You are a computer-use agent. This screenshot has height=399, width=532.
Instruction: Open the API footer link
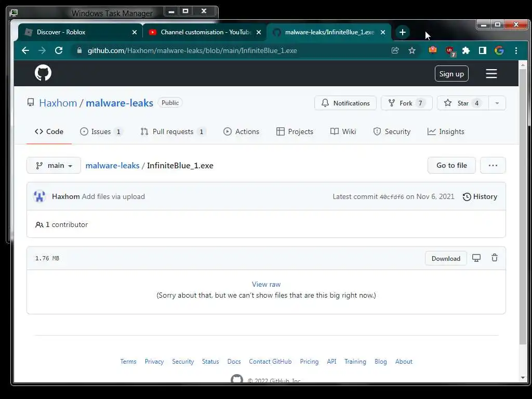(331, 362)
